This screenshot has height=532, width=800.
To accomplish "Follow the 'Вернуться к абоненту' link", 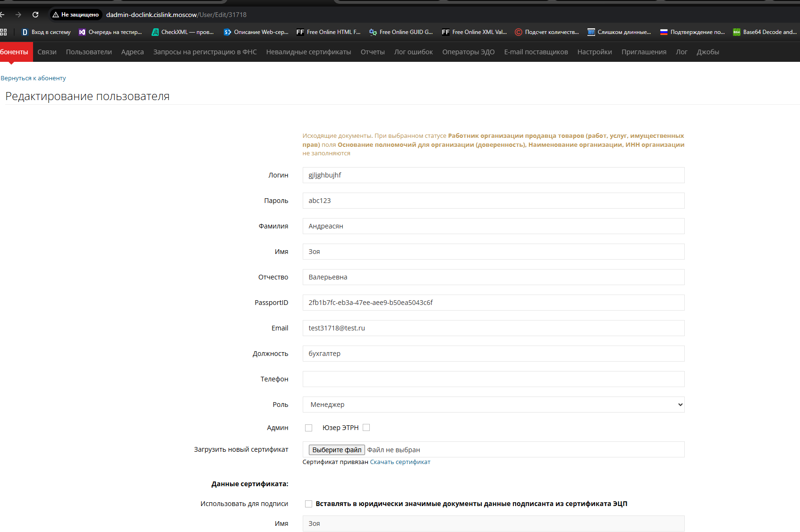I will point(33,78).
